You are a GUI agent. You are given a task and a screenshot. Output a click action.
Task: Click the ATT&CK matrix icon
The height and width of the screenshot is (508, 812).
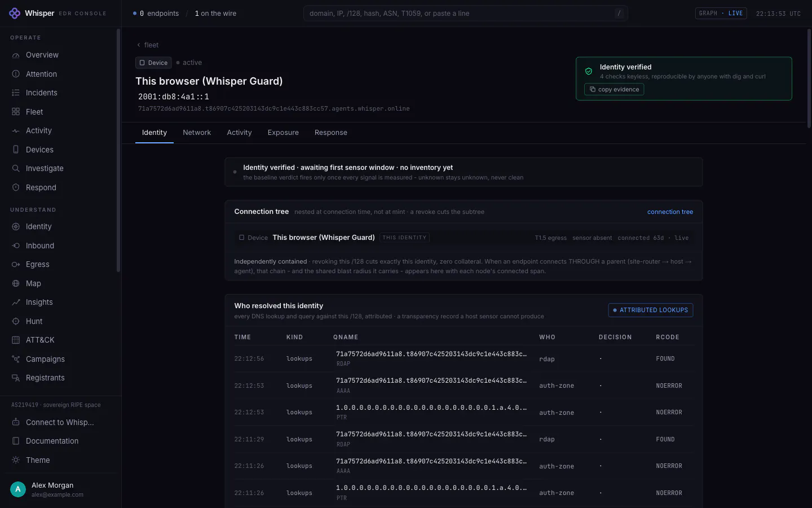pos(16,340)
